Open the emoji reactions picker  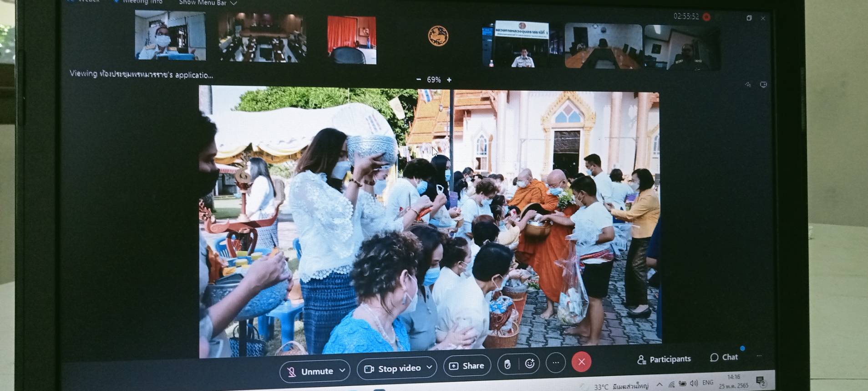(529, 364)
